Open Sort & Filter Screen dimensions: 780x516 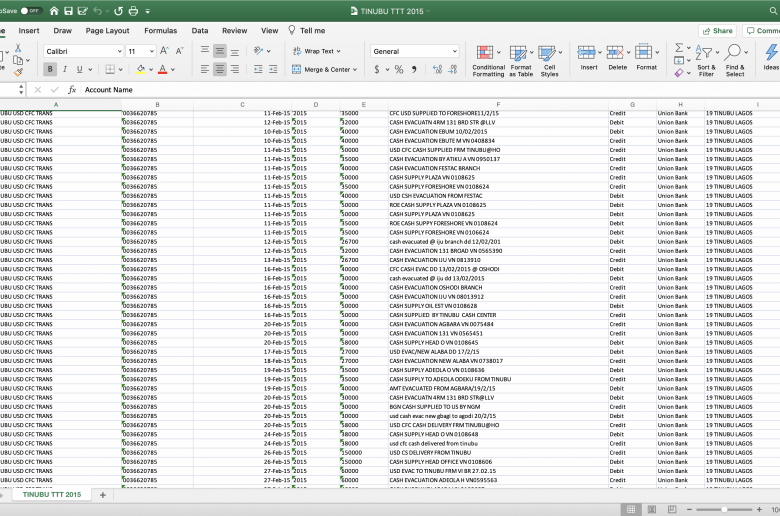click(706, 60)
